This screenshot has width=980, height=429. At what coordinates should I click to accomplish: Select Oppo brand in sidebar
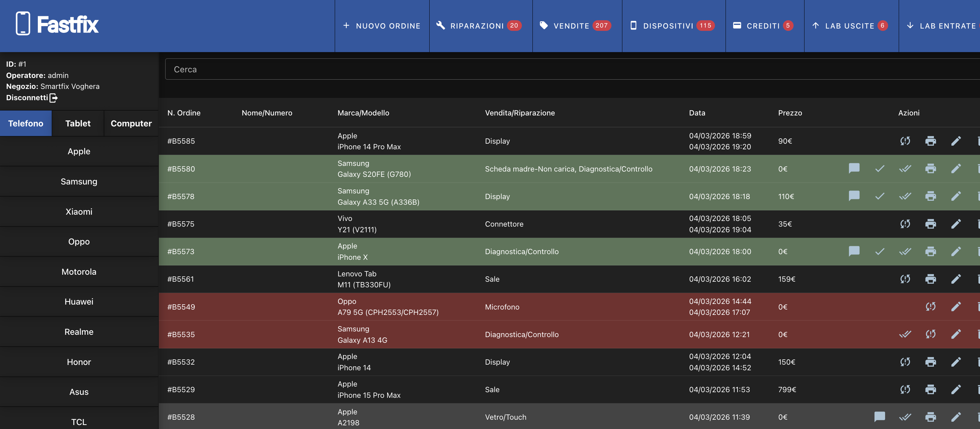click(79, 242)
